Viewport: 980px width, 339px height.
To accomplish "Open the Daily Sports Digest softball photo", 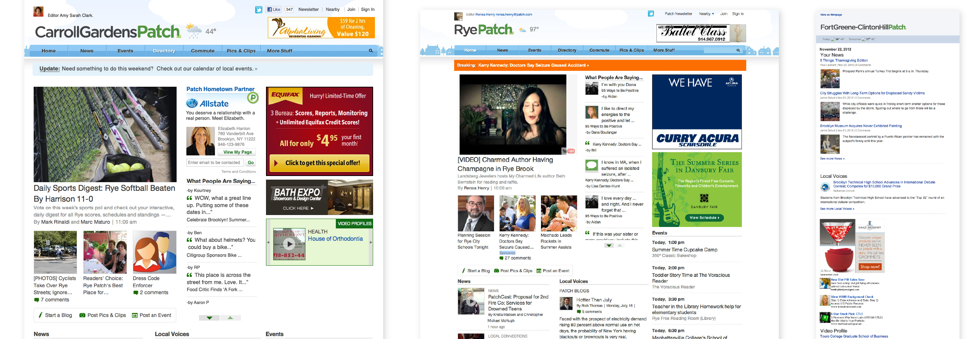I will click(x=105, y=134).
